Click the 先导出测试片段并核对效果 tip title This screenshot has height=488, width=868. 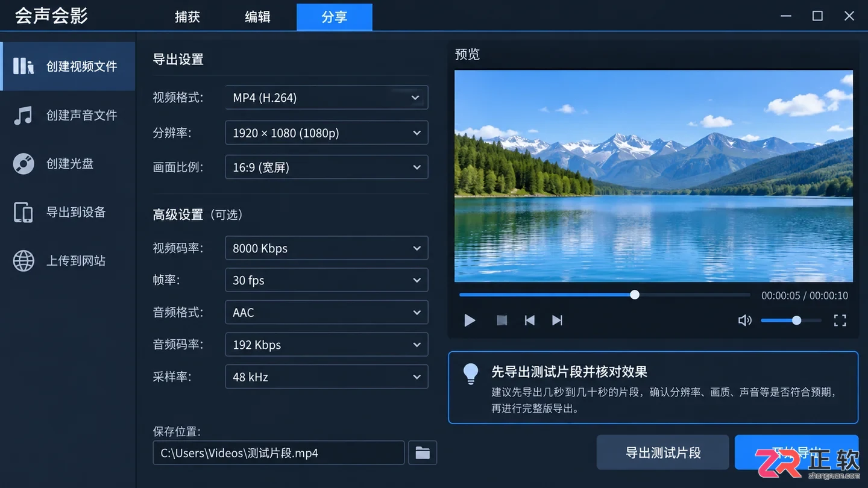click(x=570, y=372)
